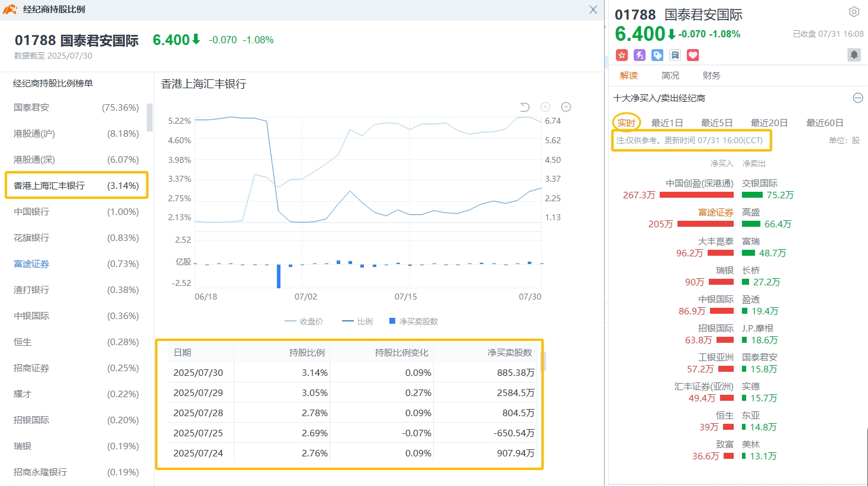This screenshot has height=486, width=868.
Task: Select 香港上海汇丰银行 in the broker ranking list
Action: pyautogui.click(x=76, y=186)
